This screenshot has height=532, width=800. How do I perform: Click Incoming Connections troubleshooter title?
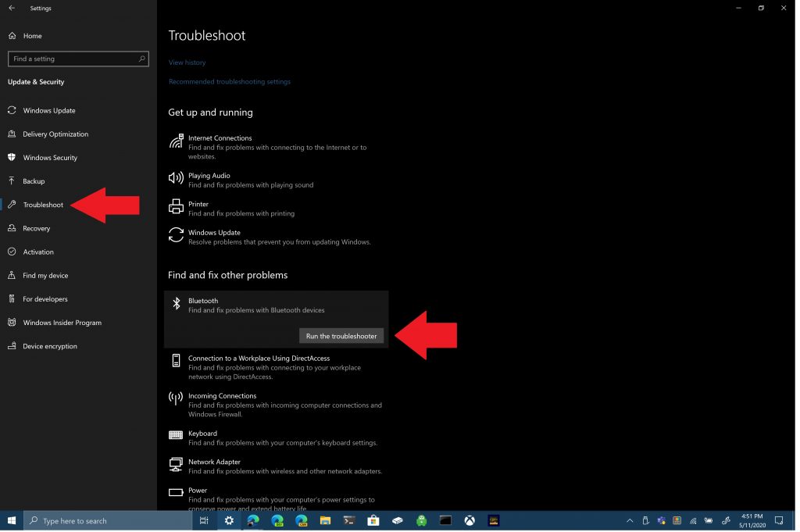coord(223,397)
